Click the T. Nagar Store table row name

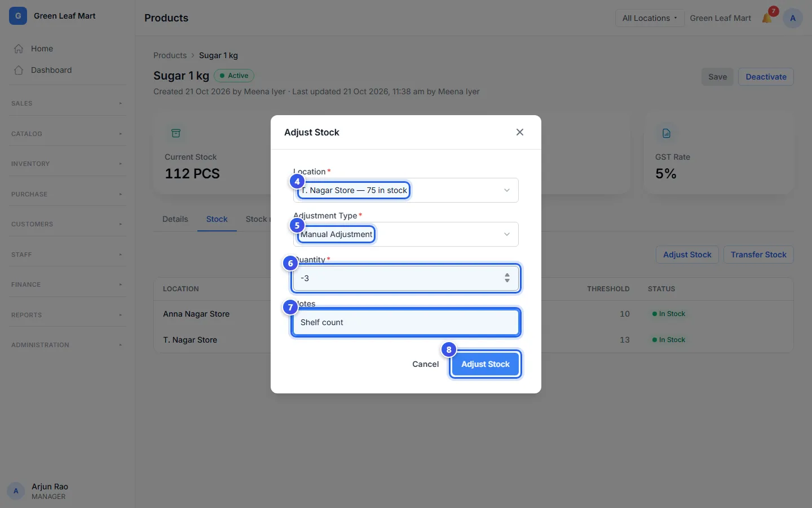[190, 340]
